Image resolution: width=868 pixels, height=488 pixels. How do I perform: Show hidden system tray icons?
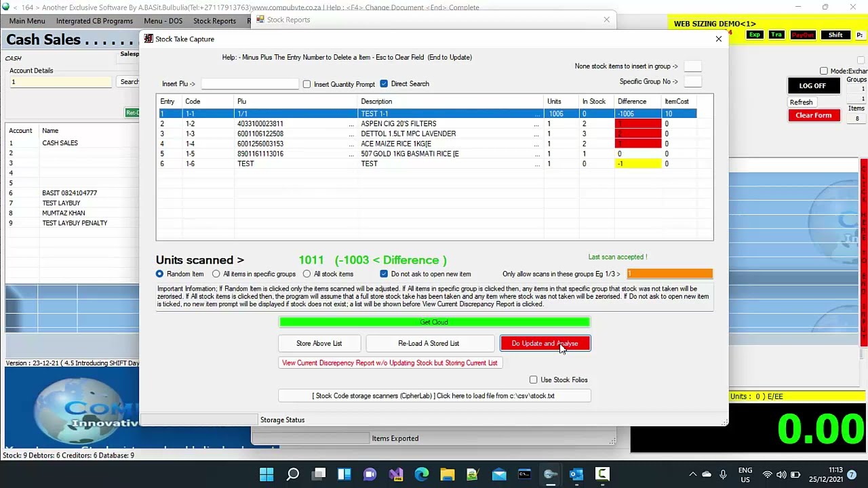coord(692,474)
